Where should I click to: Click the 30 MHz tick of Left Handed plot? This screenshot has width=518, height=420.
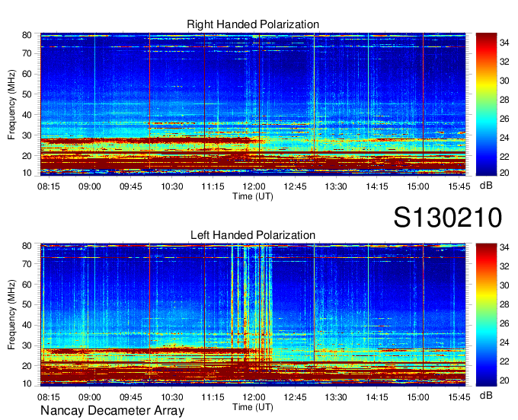[x=27, y=345]
